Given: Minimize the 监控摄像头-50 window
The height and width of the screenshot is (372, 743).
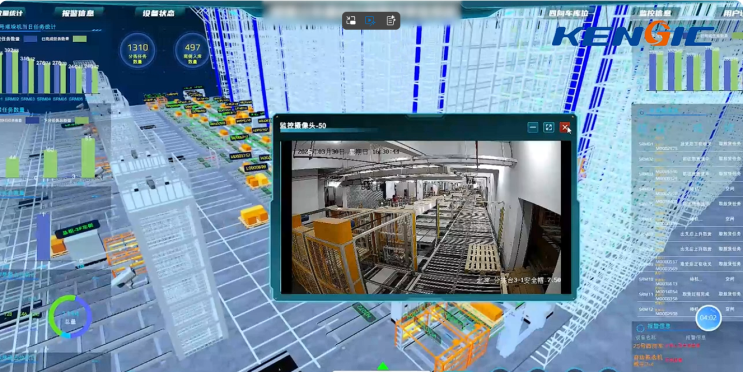Looking at the screenshot, I should click(533, 127).
